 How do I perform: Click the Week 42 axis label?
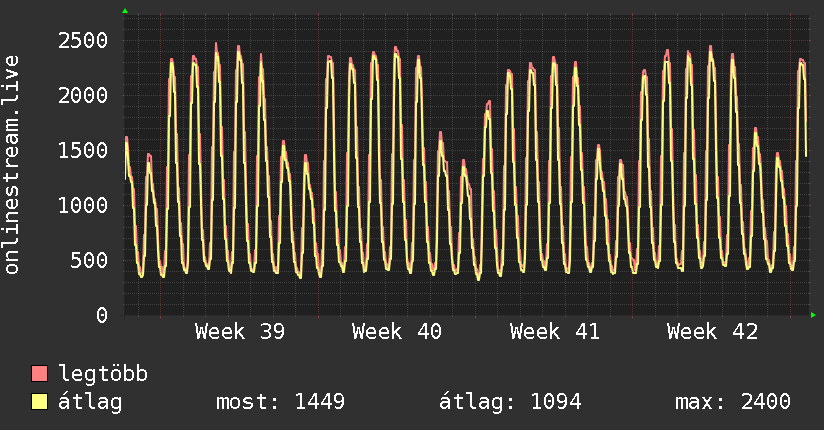712,332
